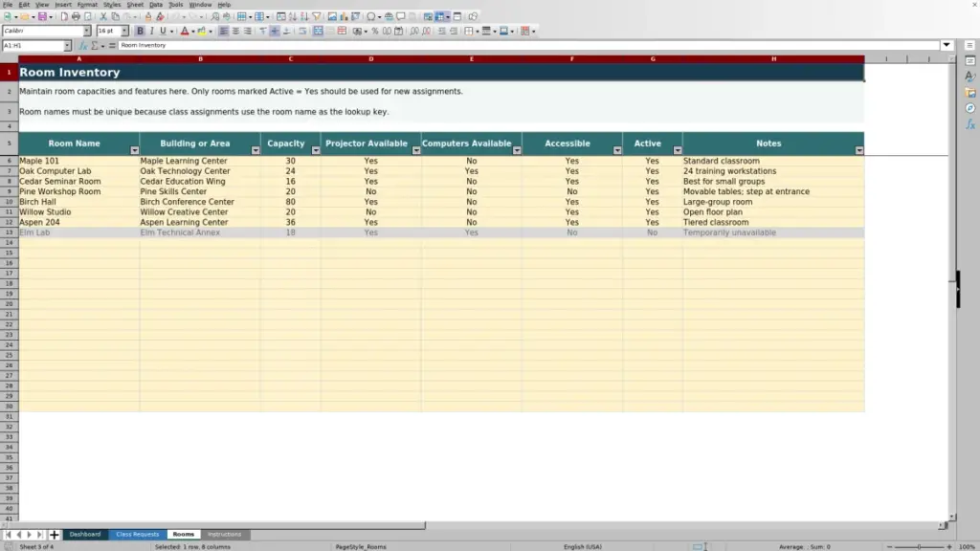980x551 pixels.
Task: Click the add new sheet plus icon
Action: [x=54, y=534]
